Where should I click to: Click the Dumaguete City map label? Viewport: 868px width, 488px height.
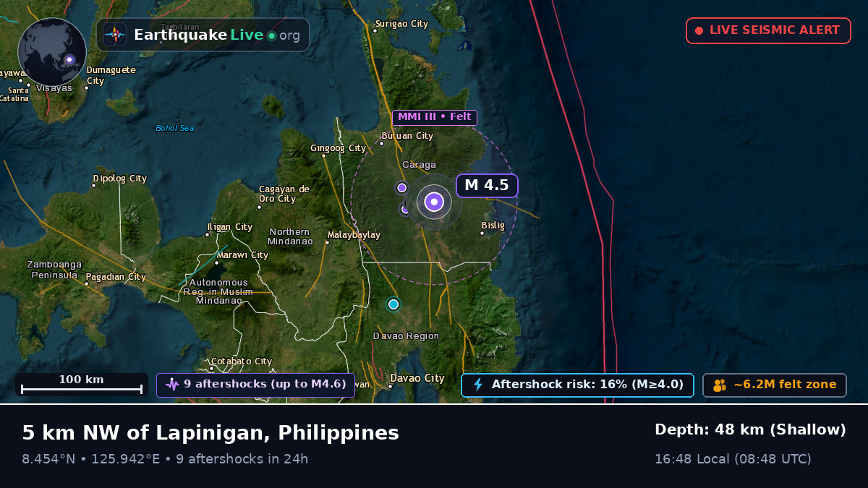[x=111, y=75]
